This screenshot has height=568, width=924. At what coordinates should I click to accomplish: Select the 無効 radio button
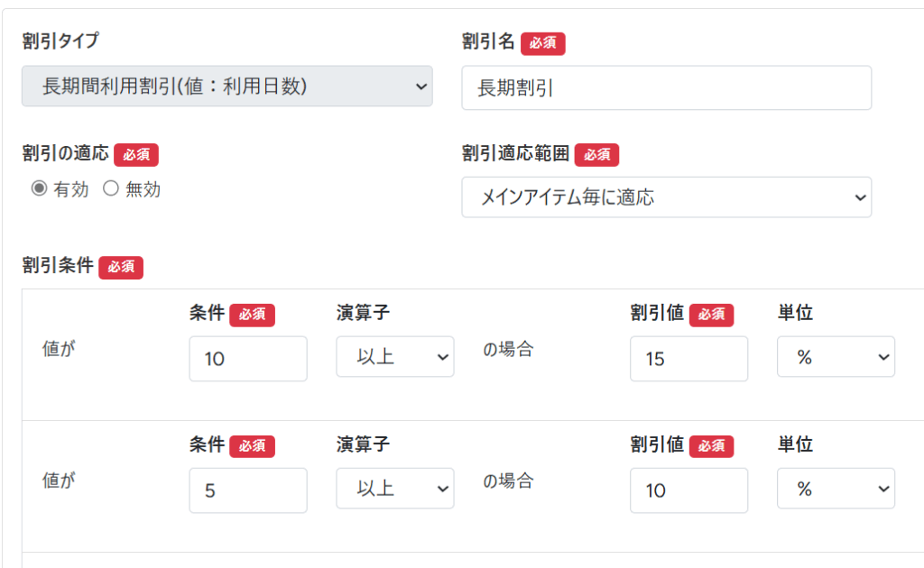pos(111,189)
